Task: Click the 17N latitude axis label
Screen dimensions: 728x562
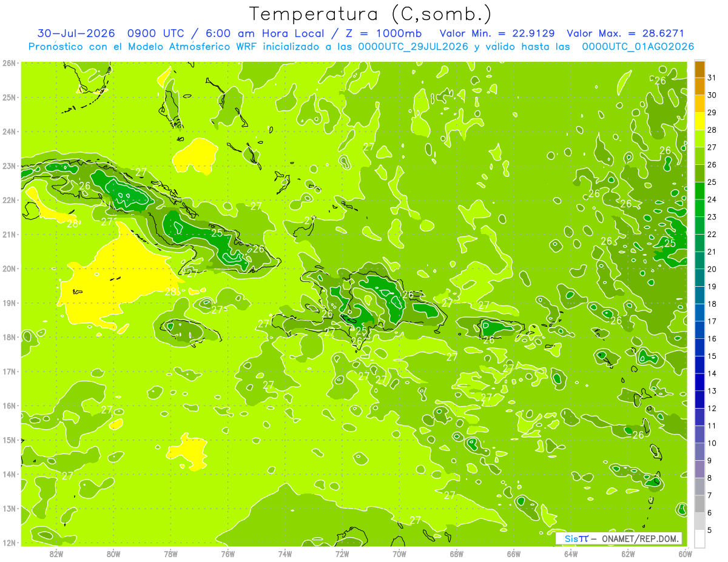Action: coord(10,371)
